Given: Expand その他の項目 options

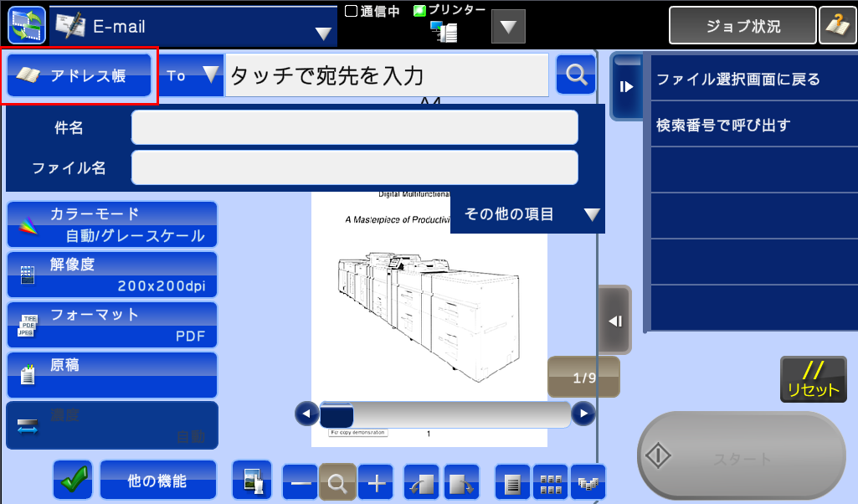Looking at the screenshot, I should [x=527, y=214].
